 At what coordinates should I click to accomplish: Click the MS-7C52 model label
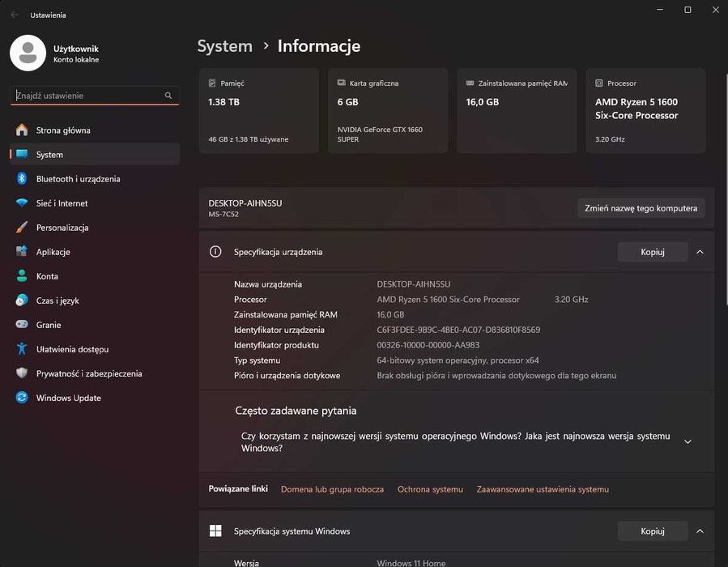[x=224, y=214]
